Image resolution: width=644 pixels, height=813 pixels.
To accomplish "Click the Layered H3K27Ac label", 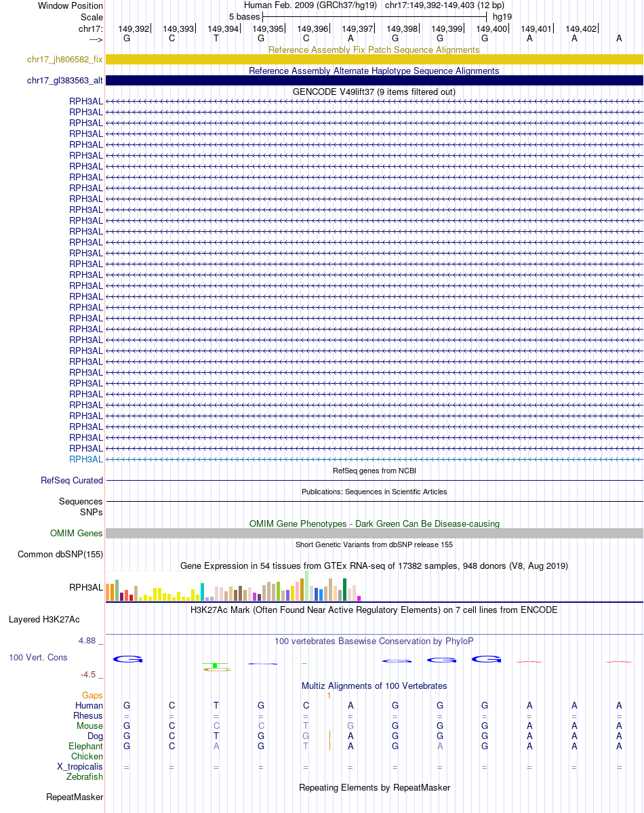I will pos(44,620).
